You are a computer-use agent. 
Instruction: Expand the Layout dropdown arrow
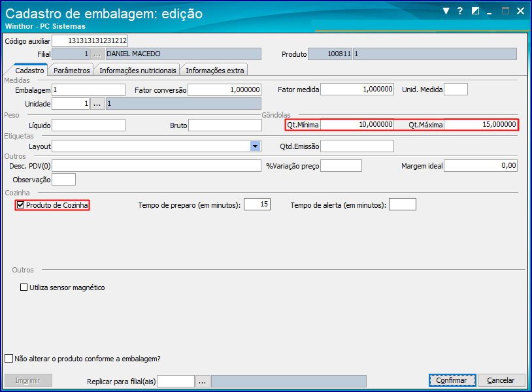pyautogui.click(x=255, y=146)
